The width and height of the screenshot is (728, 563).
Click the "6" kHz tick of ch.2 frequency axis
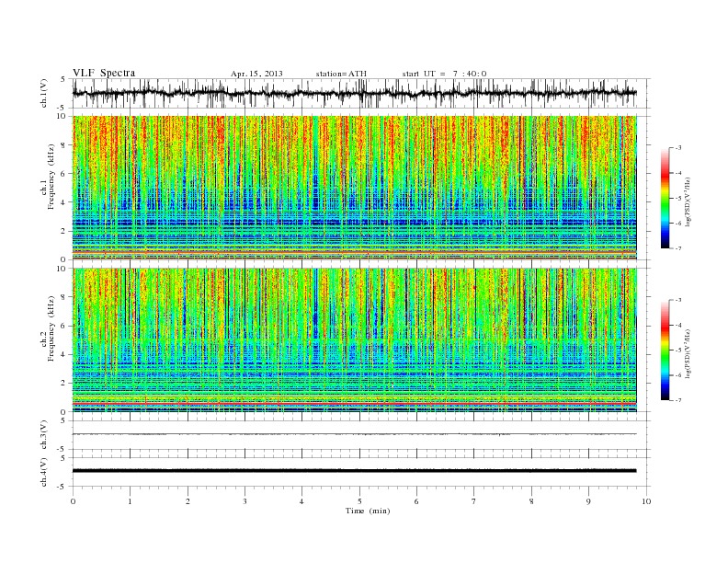coord(63,326)
